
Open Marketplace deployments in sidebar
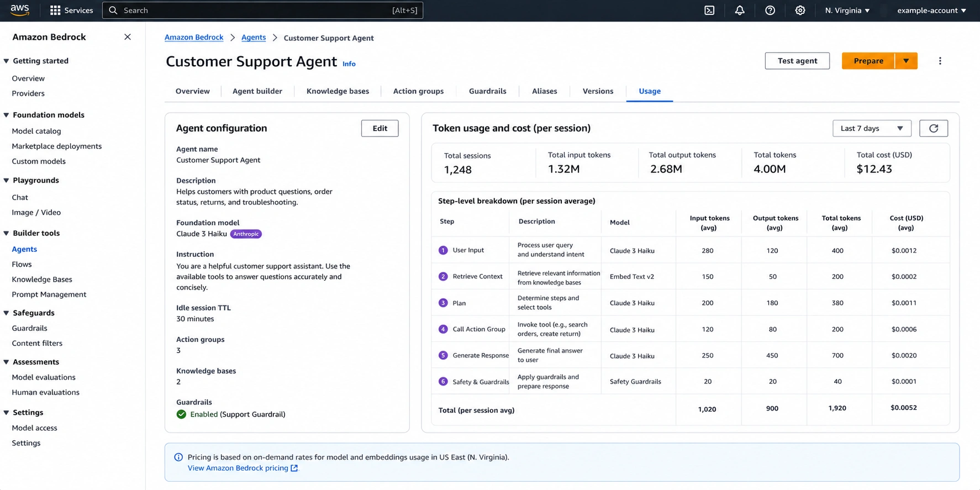pos(57,146)
